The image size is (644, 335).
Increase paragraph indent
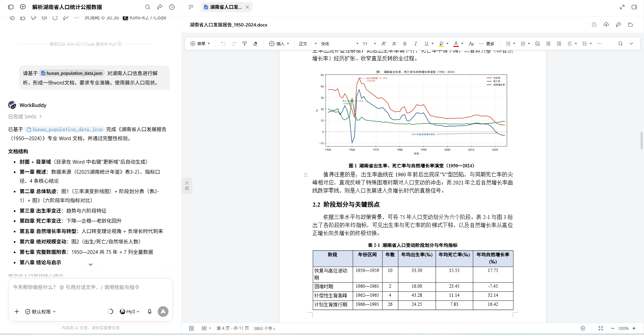559,44
